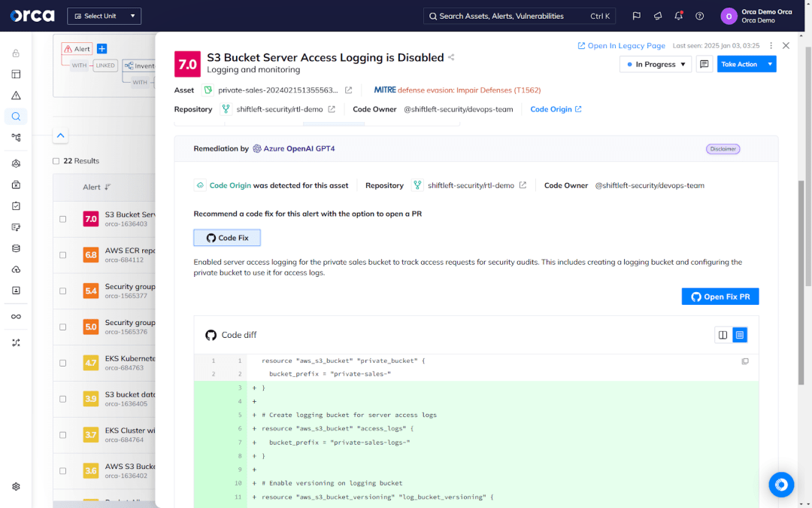Screen dimensions: 812x508
Task: Open the Orca Demo user avatar menu
Action: point(729,16)
